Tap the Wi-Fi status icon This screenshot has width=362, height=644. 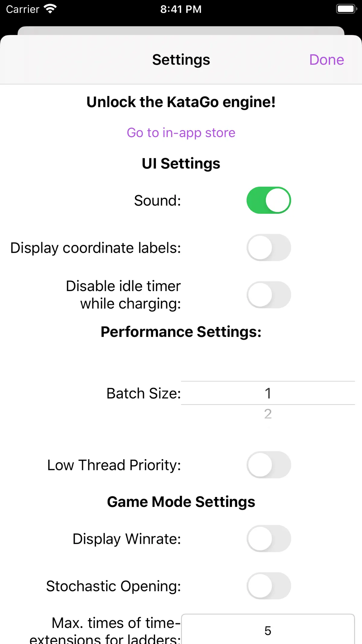50,9
